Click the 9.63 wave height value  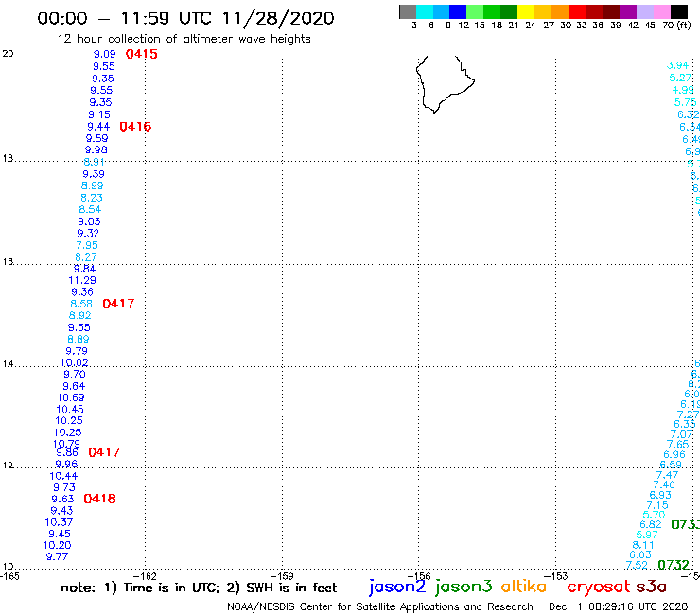pyautogui.click(x=62, y=499)
